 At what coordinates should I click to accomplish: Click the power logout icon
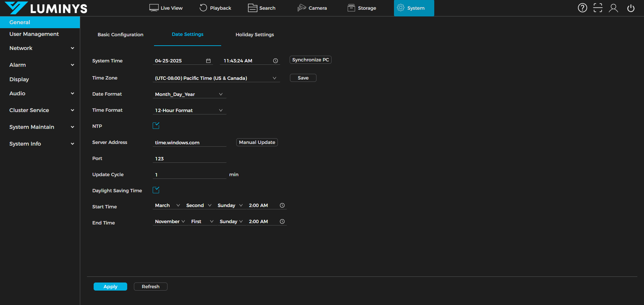click(631, 8)
